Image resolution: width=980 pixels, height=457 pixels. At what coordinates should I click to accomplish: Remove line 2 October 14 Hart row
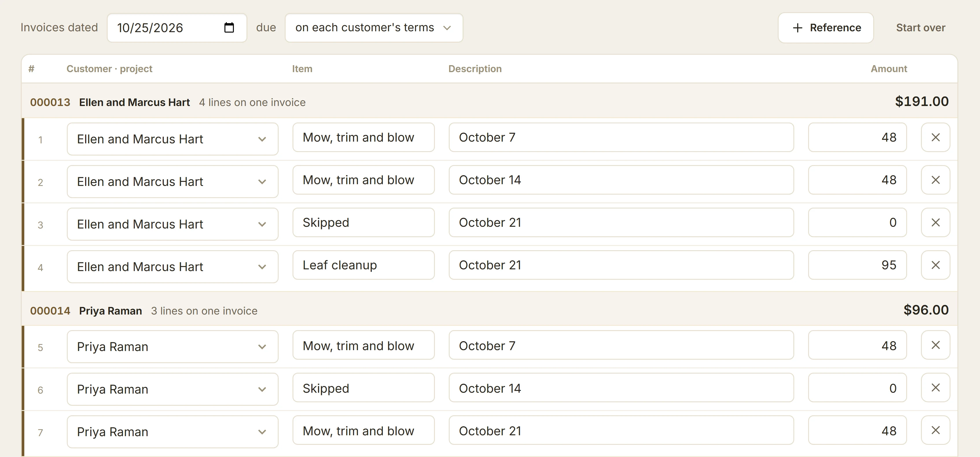click(x=935, y=180)
